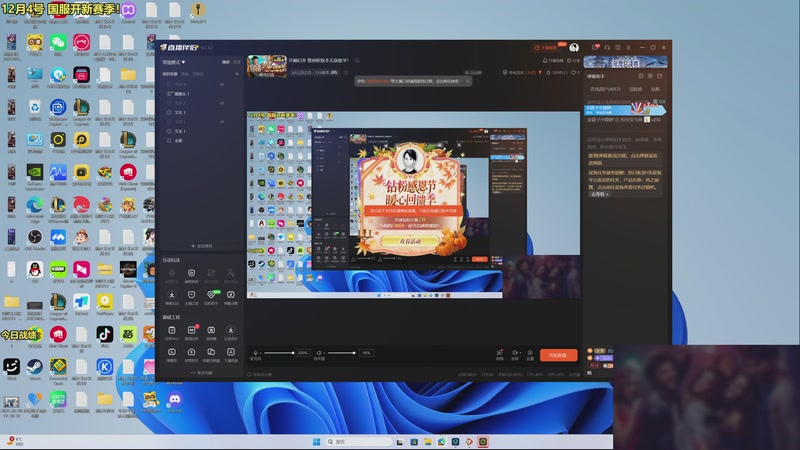This screenshot has height=450, width=800.
Task: Click the taskbar search box
Action: pos(360,442)
